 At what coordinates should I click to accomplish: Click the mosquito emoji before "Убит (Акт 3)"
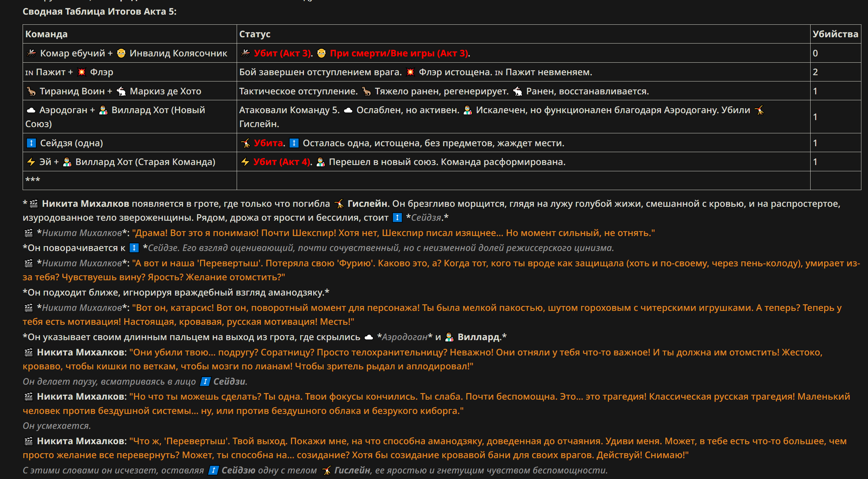[245, 53]
